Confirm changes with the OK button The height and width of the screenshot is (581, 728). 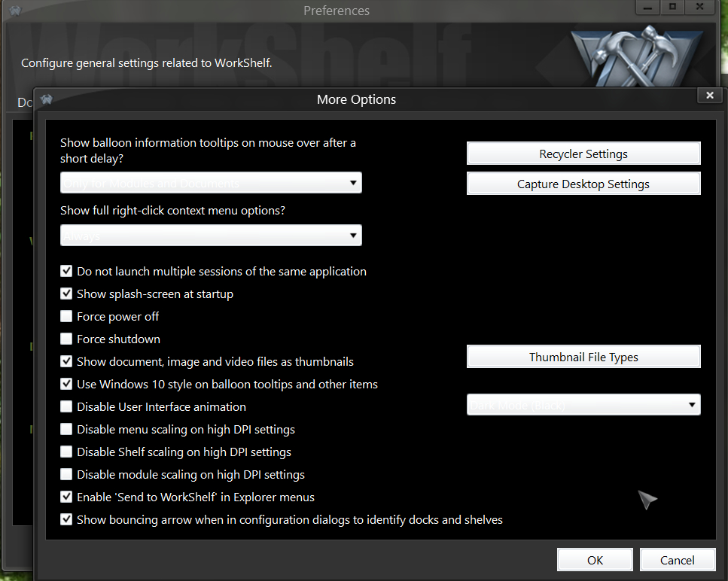click(x=595, y=560)
